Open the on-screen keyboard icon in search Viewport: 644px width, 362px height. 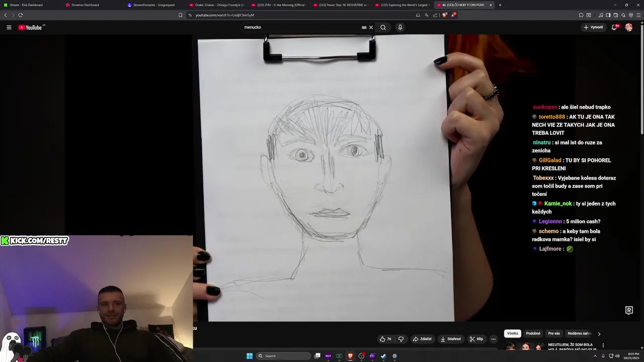(364, 27)
